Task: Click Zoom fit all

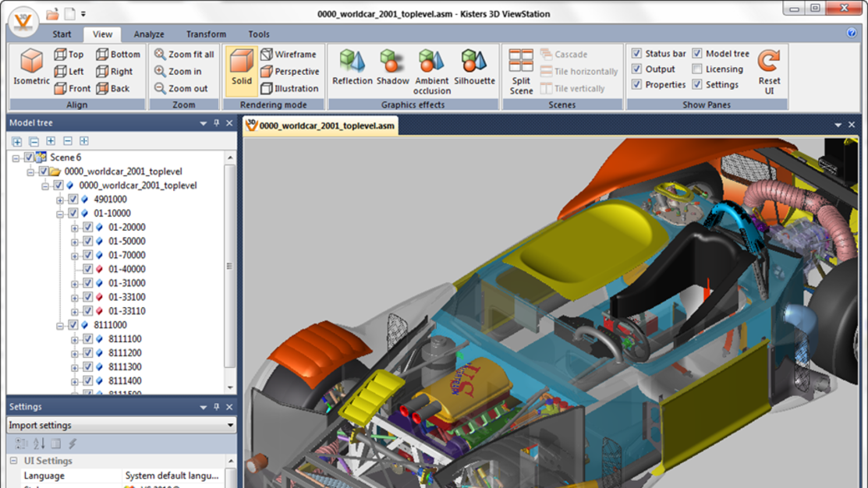Action: click(x=184, y=55)
